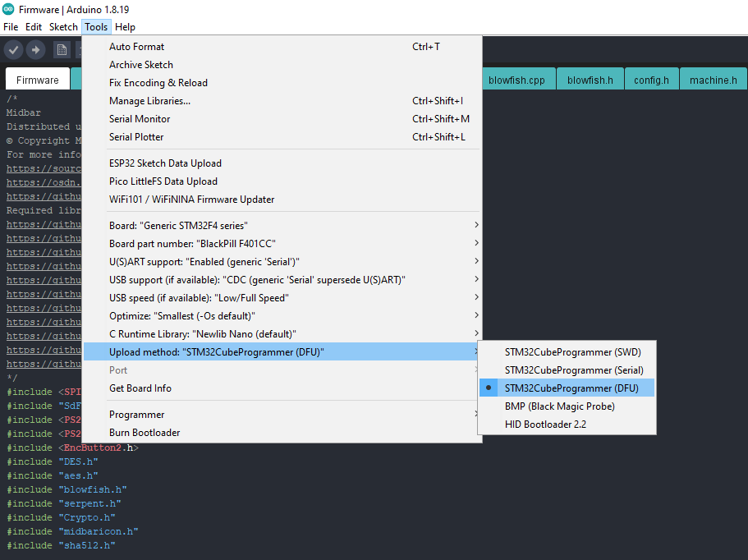Screen dimensions: 748x560
Task: Click the Arduino logo in title bar
Action: coord(8,10)
